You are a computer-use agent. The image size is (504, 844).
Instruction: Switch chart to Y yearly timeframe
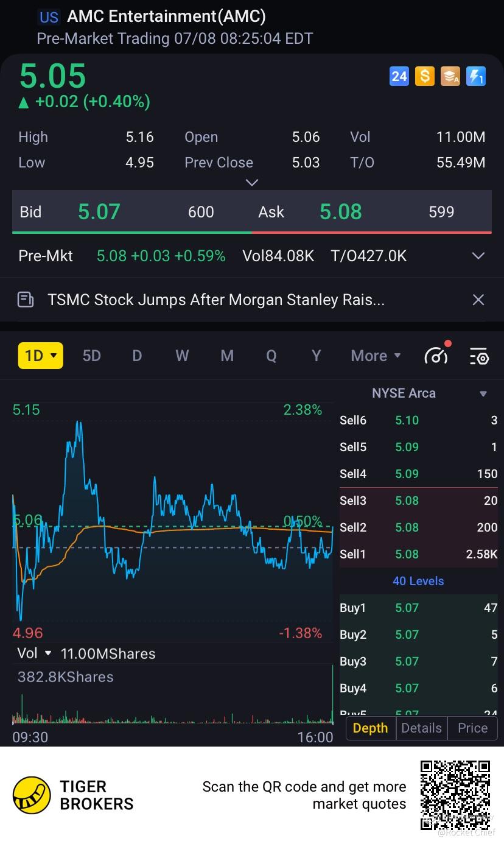click(x=316, y=356)
